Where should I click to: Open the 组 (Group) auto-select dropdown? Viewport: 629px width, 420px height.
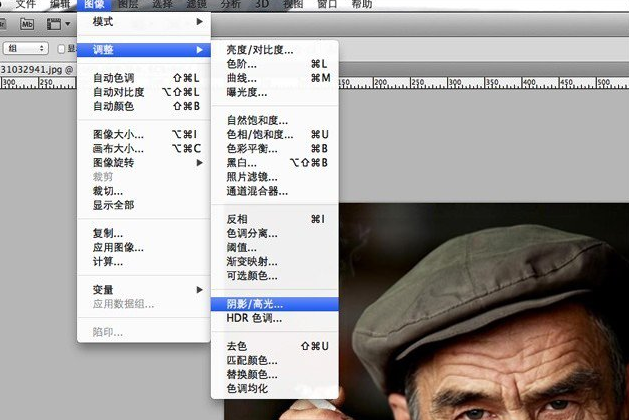26,48
